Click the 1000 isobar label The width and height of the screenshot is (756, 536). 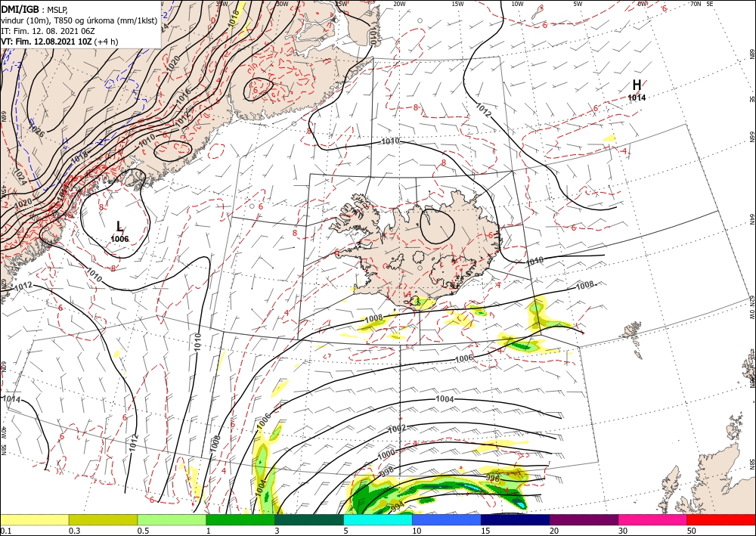(x=386, y=454)
